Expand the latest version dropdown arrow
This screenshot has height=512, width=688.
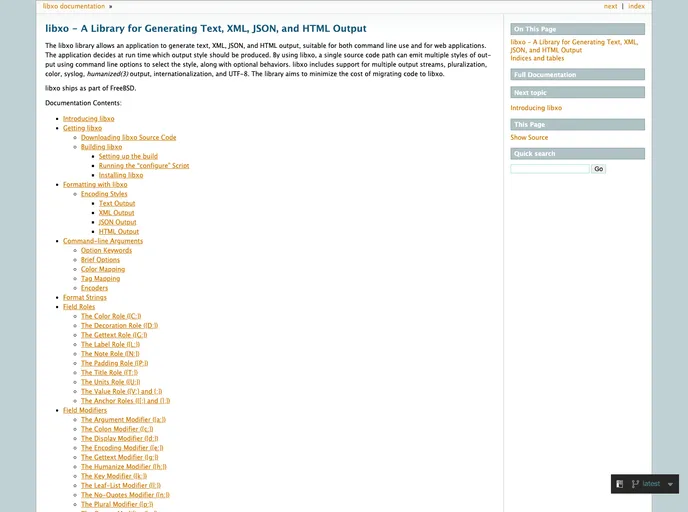(x=670, y=484)
